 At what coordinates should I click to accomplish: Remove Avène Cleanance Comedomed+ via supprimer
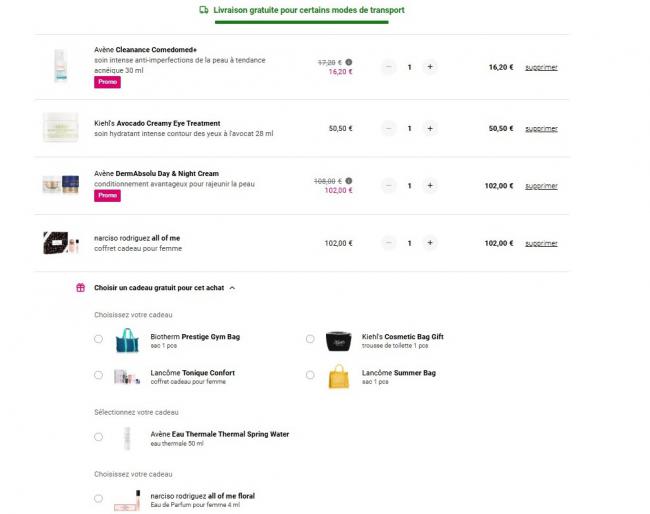click(541, 67)
